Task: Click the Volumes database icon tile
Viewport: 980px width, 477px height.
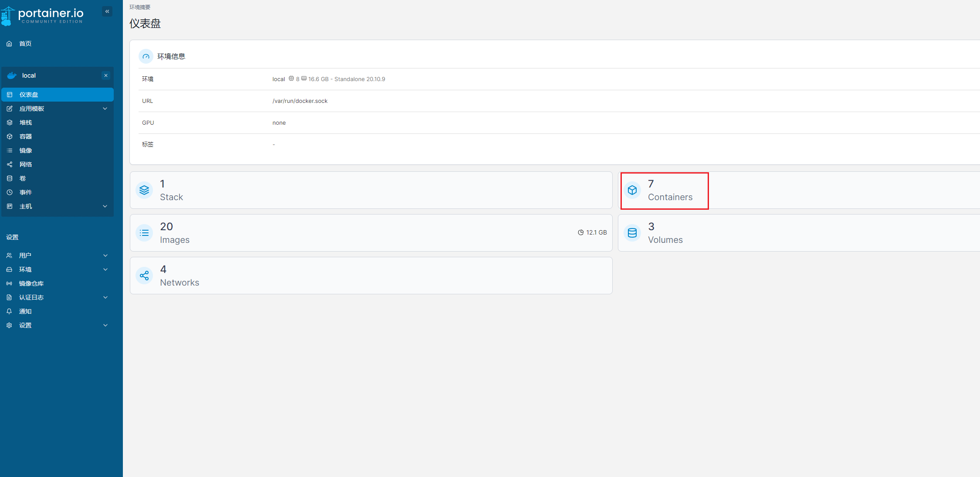Action: coord(632,233)
